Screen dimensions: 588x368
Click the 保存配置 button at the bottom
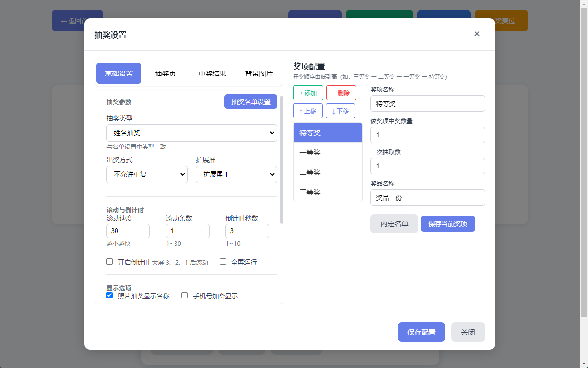click(421, 332)
